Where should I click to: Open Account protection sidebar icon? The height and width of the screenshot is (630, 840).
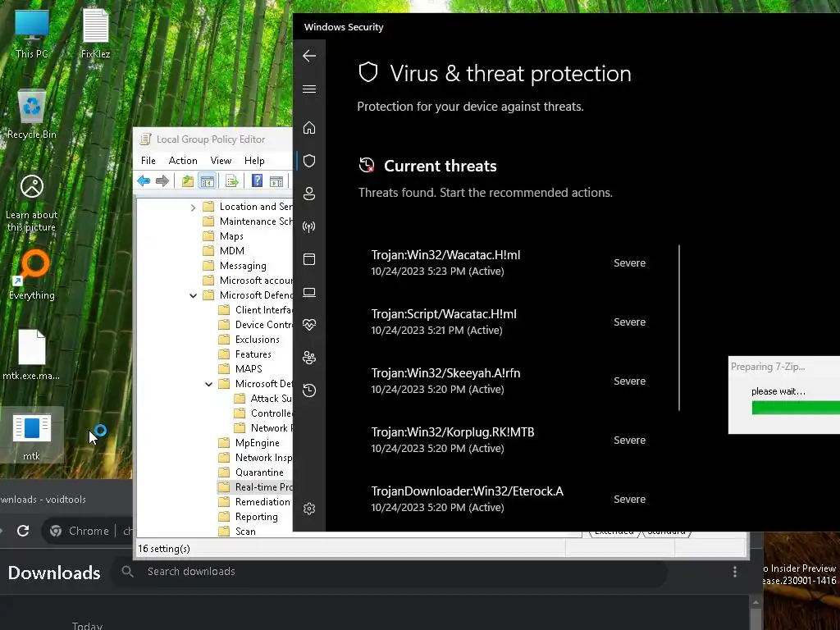pos(309,194)
